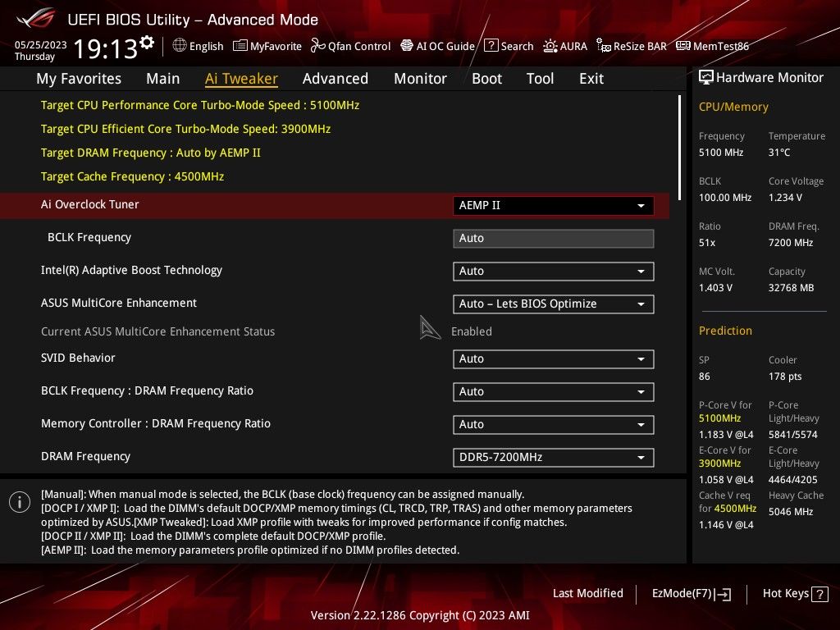Click Capacity value 32768 MB

point(792,288)
